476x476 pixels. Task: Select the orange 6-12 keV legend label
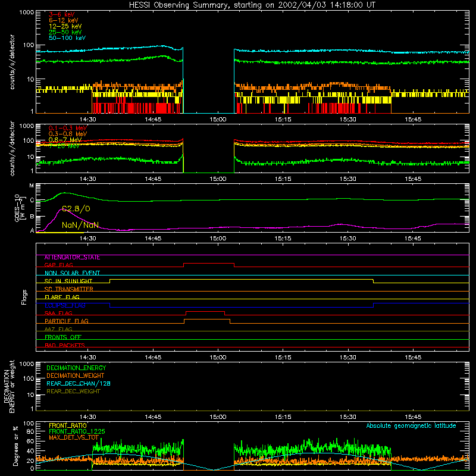(x=64, y=20)
